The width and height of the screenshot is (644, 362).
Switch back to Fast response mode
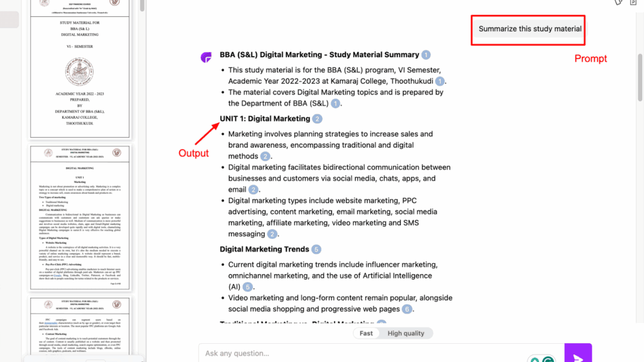click(367, 333)
